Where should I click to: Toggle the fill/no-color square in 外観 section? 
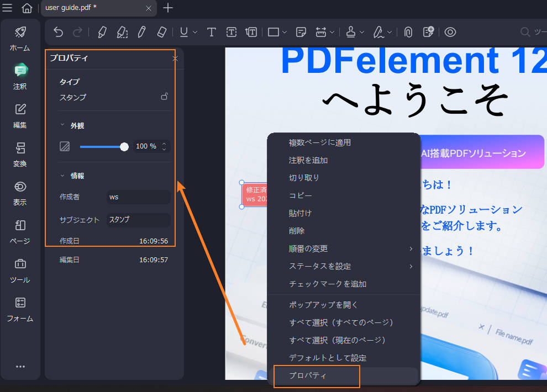[x=65, y=146]
